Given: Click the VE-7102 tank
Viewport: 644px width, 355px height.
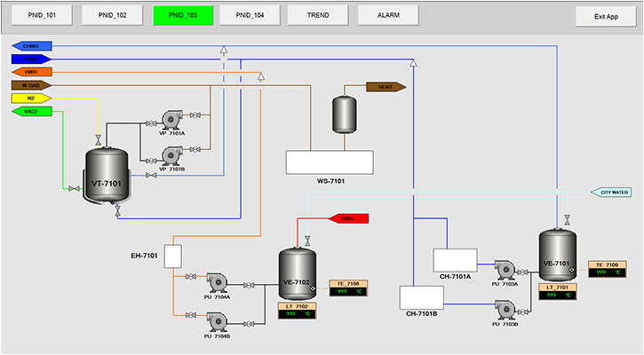Looking at the screenshot, I should 298,273.
